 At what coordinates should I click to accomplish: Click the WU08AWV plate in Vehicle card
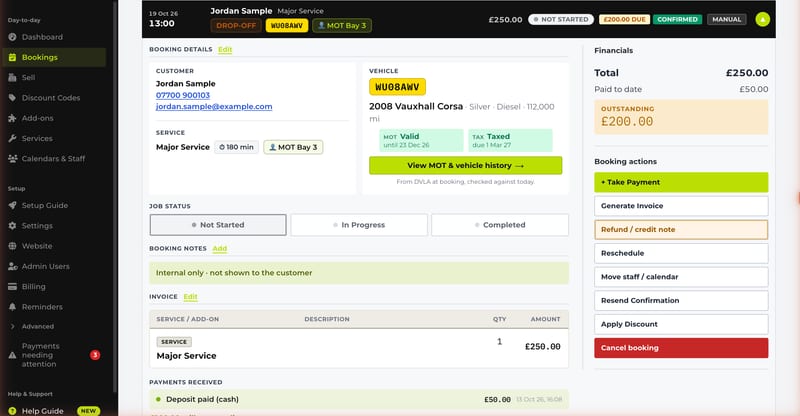click(397, 87)
